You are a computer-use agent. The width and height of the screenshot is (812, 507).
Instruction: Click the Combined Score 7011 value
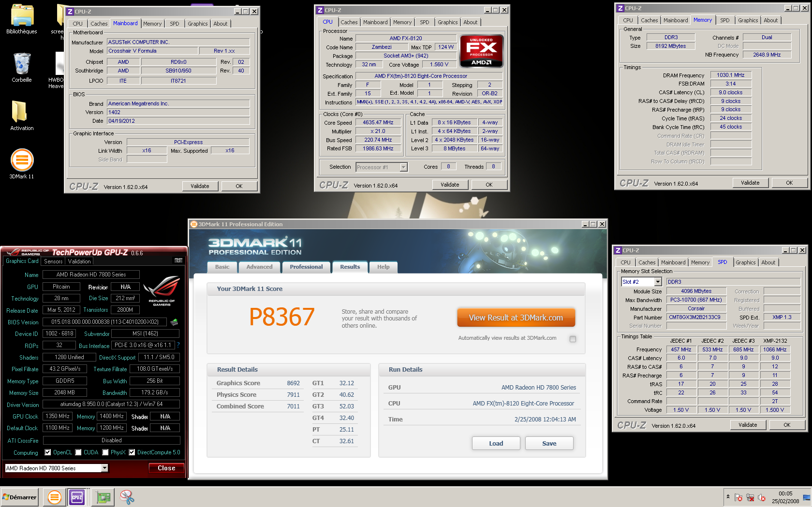pos(294,406)
